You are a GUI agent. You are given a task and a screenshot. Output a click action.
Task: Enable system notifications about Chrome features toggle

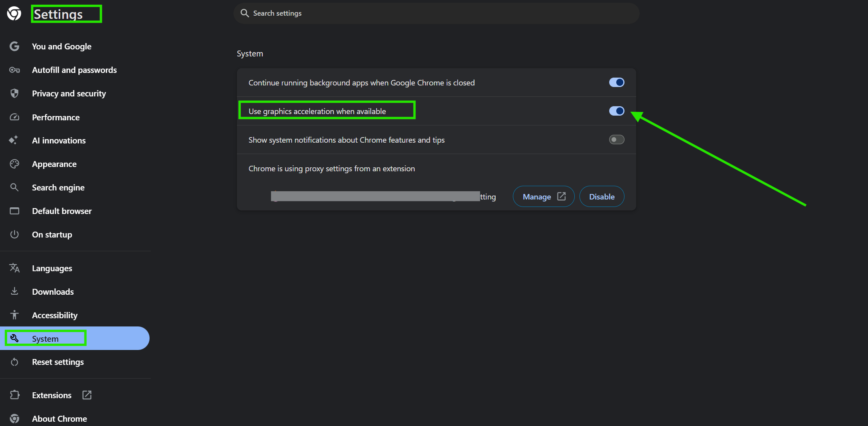pyautogui.click(x=616, y=140)
